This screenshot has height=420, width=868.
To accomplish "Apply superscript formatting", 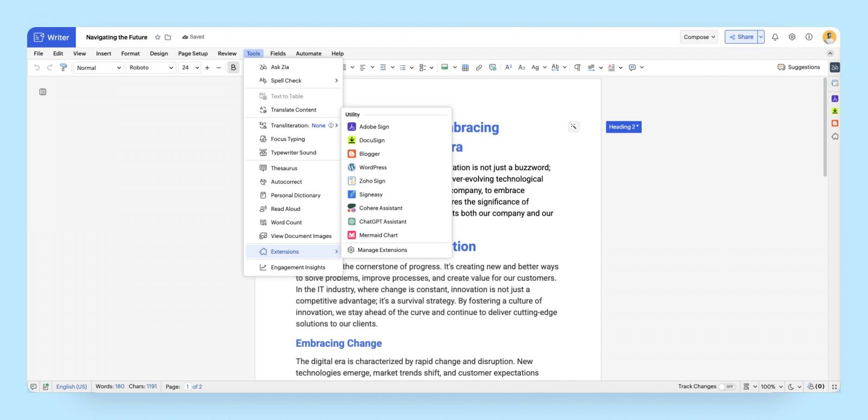I will point(508,68).
